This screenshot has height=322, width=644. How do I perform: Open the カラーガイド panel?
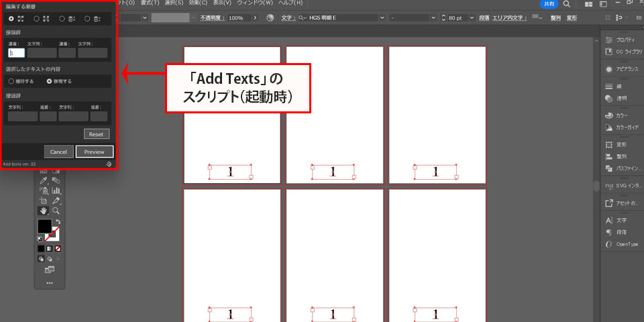point(608,127)
